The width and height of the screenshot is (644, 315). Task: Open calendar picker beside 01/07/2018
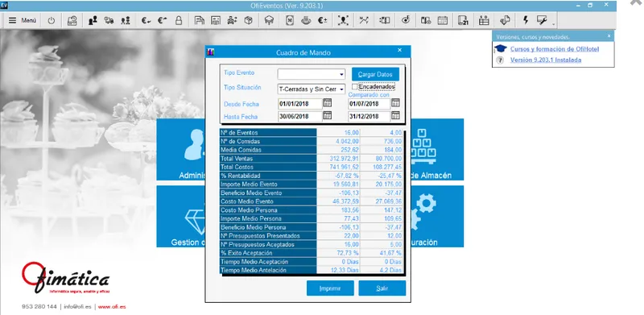pyautogui.click(x=395, y=103)
